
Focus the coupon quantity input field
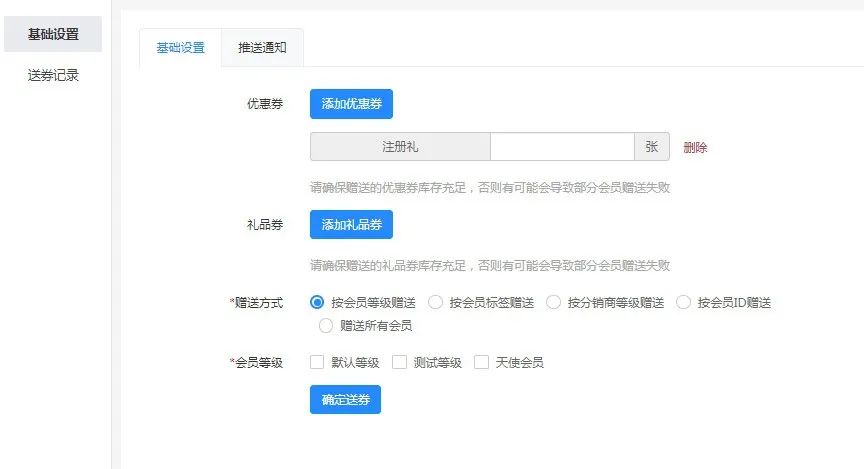pos(561,147)
